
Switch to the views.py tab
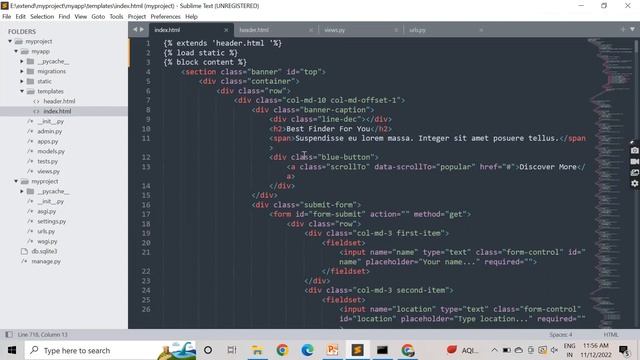334,30
